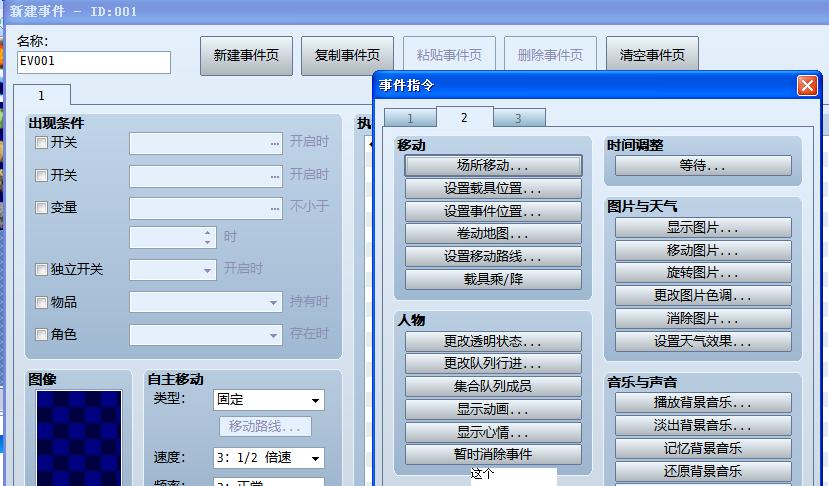Click the 新建事件页 button
This screenshot has width=829, height=486.
(x=246, y=56)
